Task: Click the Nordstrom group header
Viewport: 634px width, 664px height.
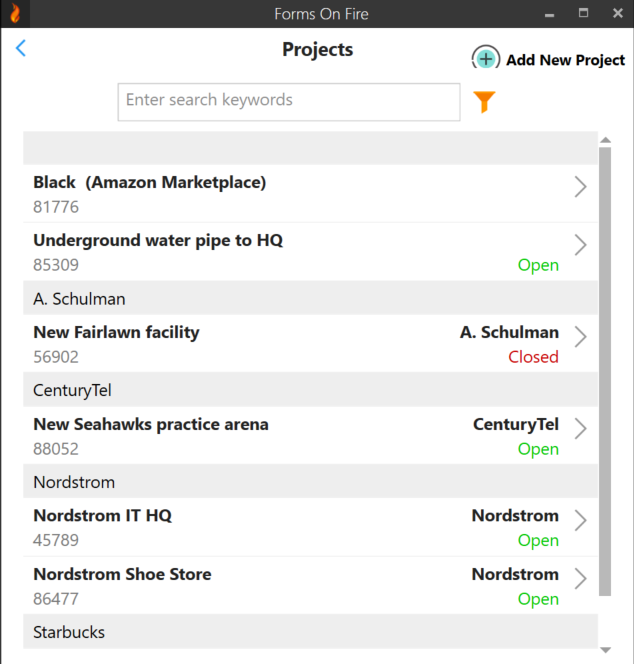Action: coord(310,482)
